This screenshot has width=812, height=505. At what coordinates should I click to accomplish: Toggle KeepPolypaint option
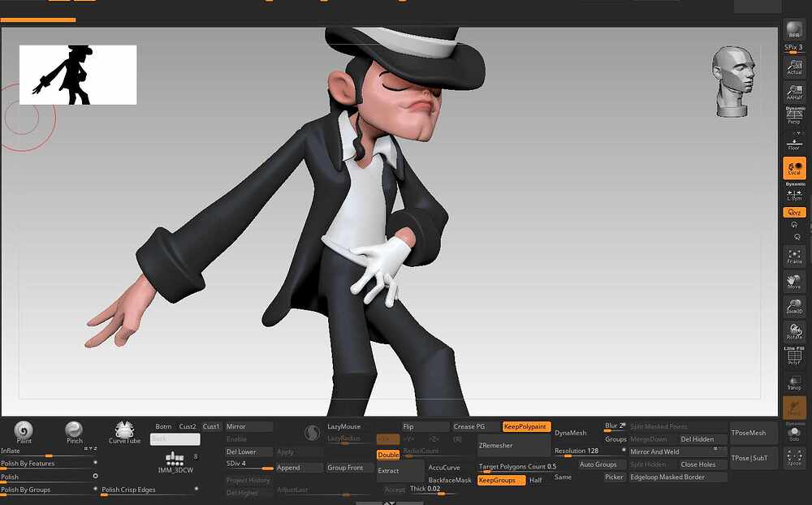tap(525, 426)
